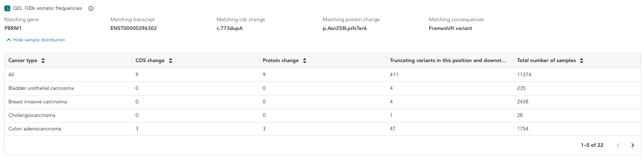644x160 pixels.
Task: Sort by CDS change column arrows
Action: 171,61
